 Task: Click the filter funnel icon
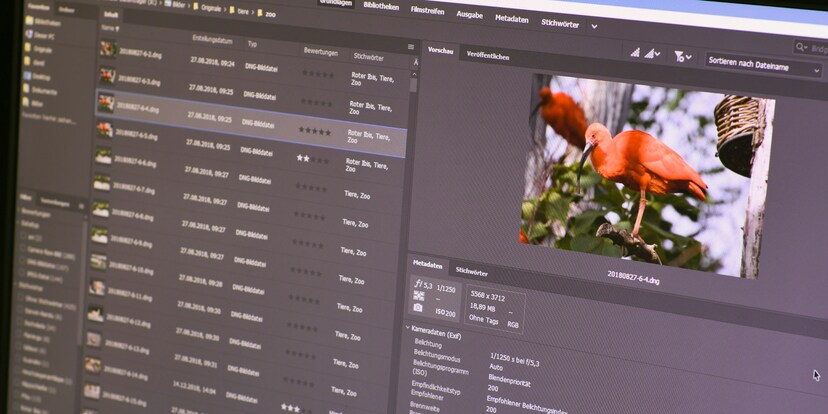(x=680, y=57)
